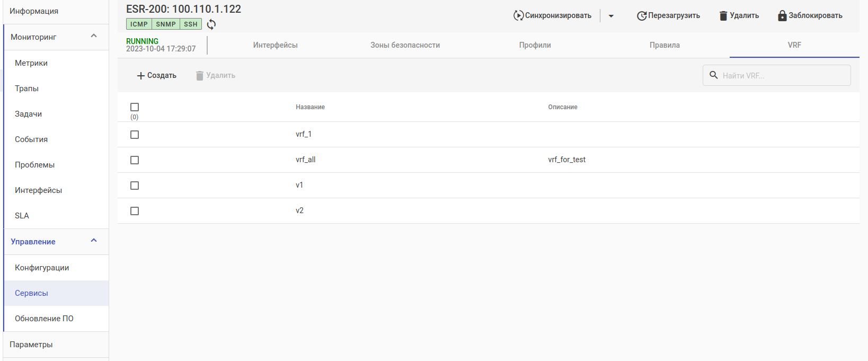
Task: Open the Правила tab
Action: [665, 45]
